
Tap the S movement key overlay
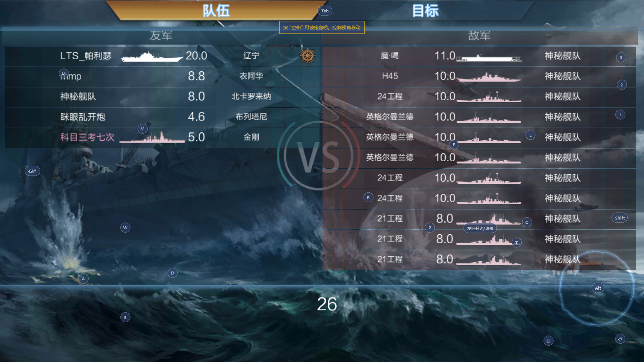[125, 317]
